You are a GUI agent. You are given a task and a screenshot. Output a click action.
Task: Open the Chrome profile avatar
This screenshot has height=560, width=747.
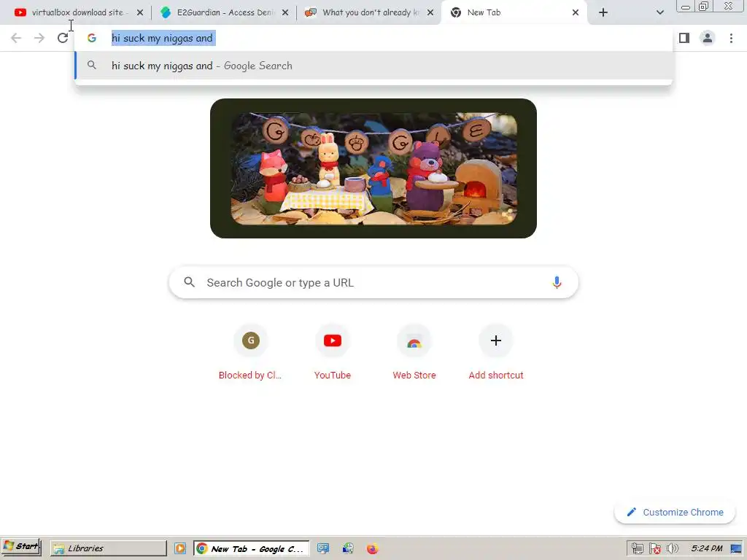click(x=708, y=38)
